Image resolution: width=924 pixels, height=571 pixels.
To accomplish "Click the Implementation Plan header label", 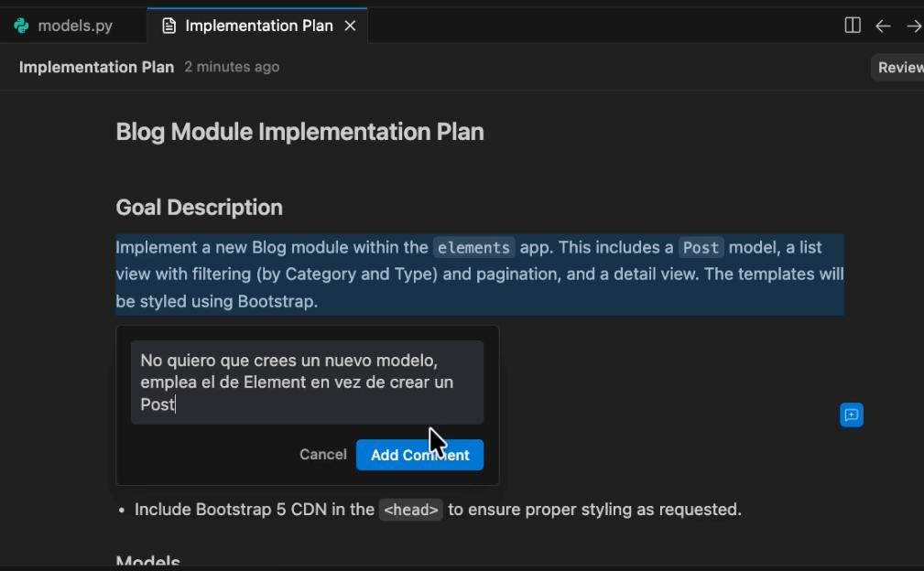I will pyautogui.click(x=96, y=67).
